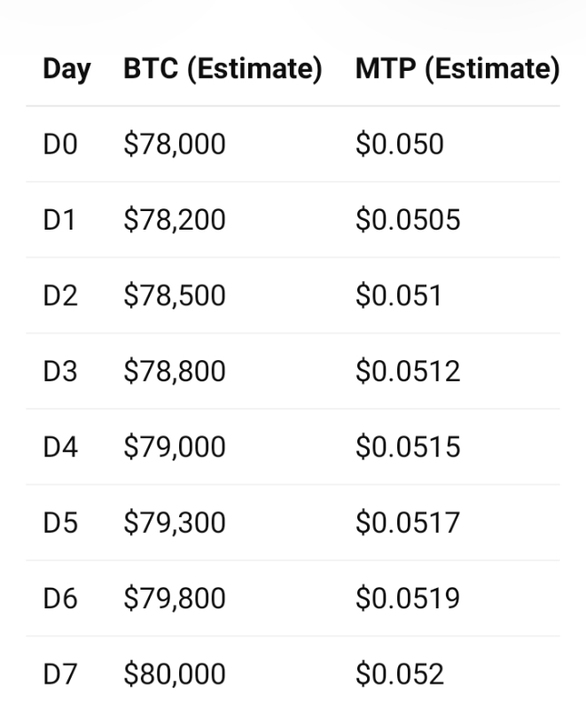Viewport: 586px width, 728px height.
Task: Click the $78,200 BTC estimate
Action: pos(175,220)
